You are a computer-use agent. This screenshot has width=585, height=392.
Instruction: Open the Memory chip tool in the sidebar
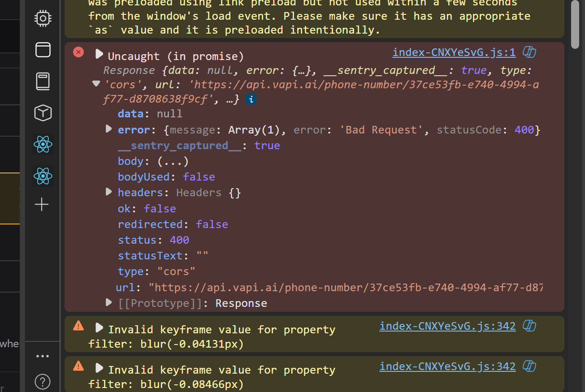point(43,18)
